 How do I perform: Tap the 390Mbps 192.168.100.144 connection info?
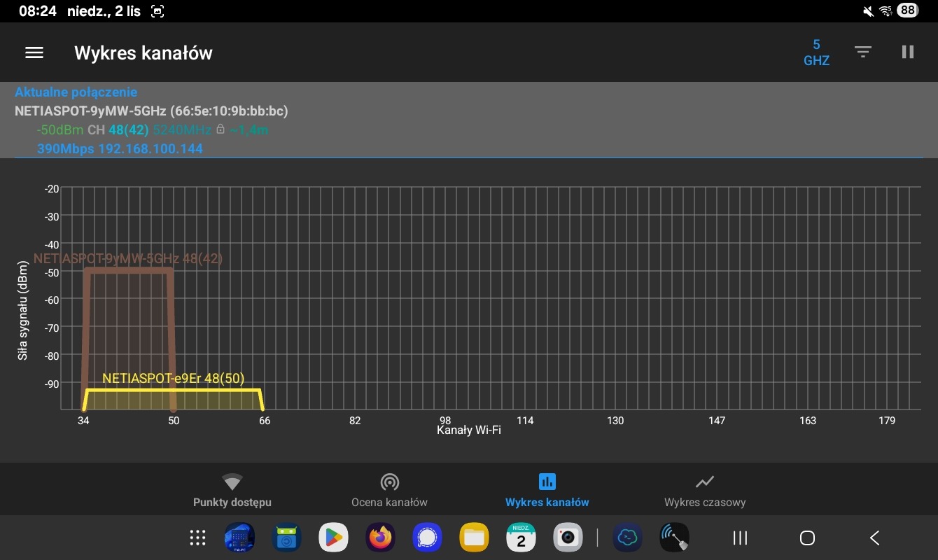[120, 148]
